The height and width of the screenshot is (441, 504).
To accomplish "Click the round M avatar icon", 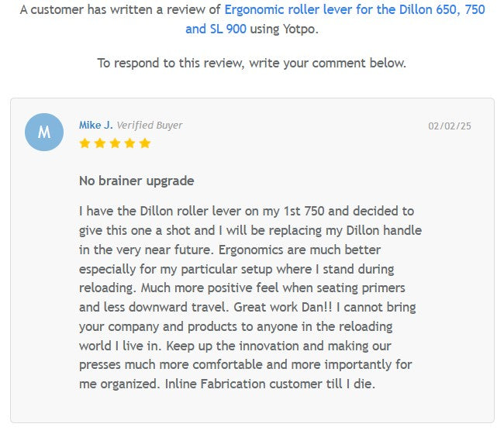I will (x=44, y=132).
